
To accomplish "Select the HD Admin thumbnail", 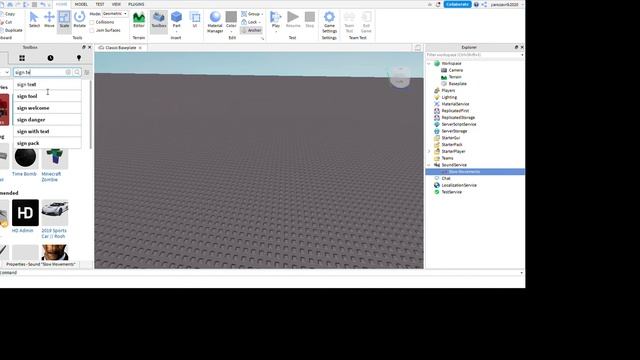I will (x=25, y=213).
